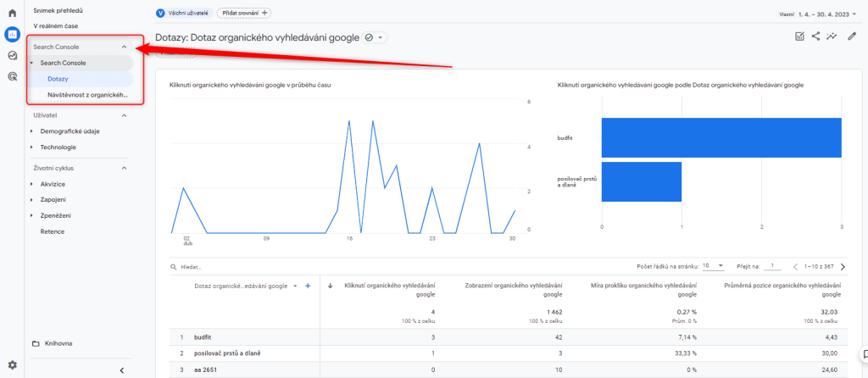Click the pencil edit report icon
Viewport: 868px width, 378px height.
(x=852, y=36)
